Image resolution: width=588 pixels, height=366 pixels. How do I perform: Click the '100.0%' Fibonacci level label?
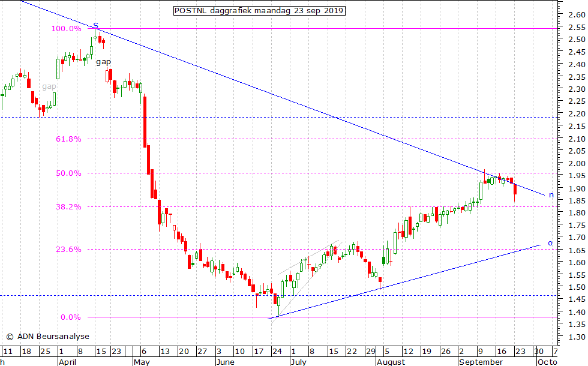66,29
